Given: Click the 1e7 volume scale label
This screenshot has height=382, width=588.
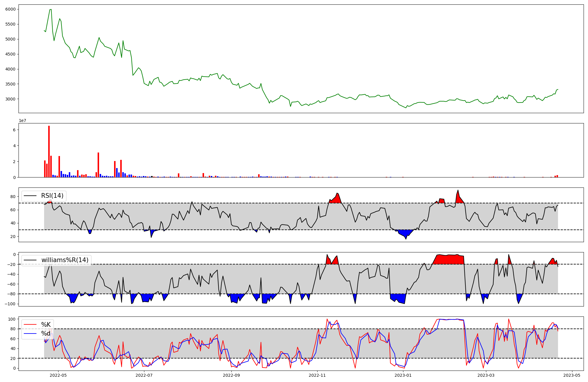Looking at the screenshot, I should click(23, 121).
